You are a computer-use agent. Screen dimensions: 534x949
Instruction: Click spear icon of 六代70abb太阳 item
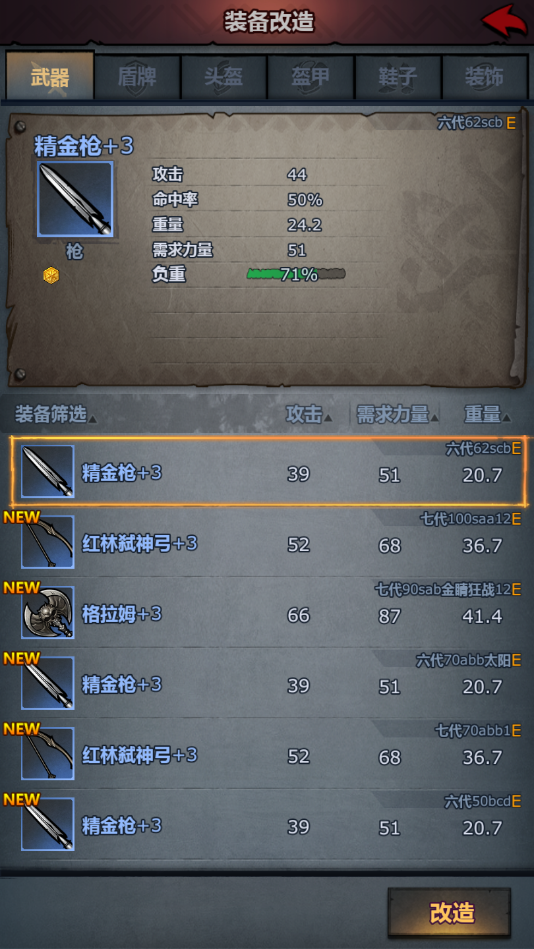pyautogui.click(x=48, y=683)
